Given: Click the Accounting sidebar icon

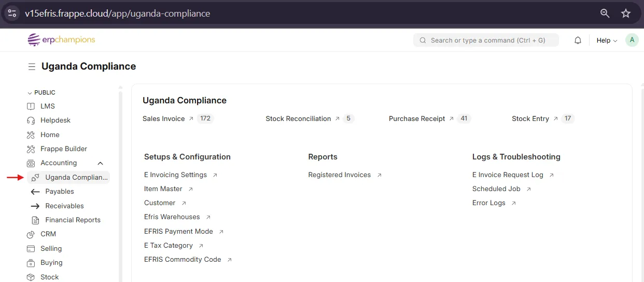Looking at the screenshot, I should point(31,163).
